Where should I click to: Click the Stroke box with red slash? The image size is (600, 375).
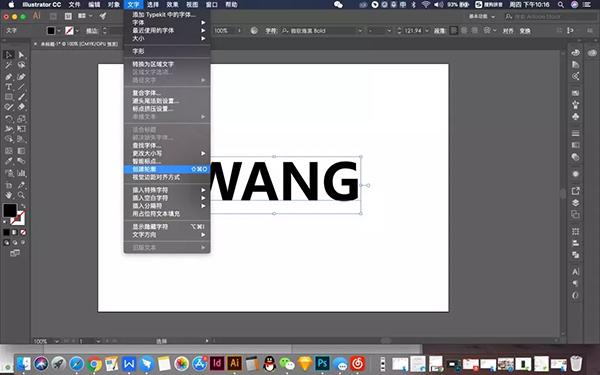click(18, 218)
